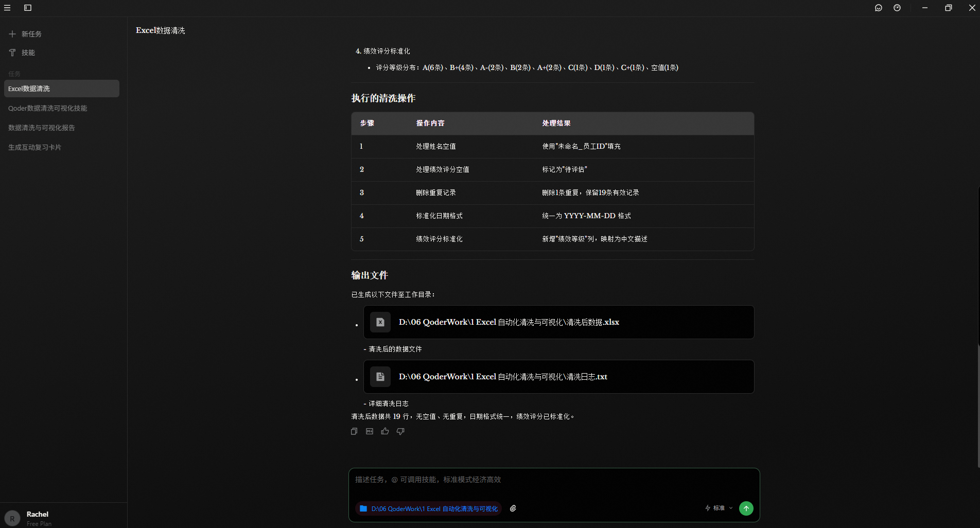Viewport: 980px width, 528px height.
Task: Click the 清洗后数据共 19 行 summary line
Action: point(463,417)
